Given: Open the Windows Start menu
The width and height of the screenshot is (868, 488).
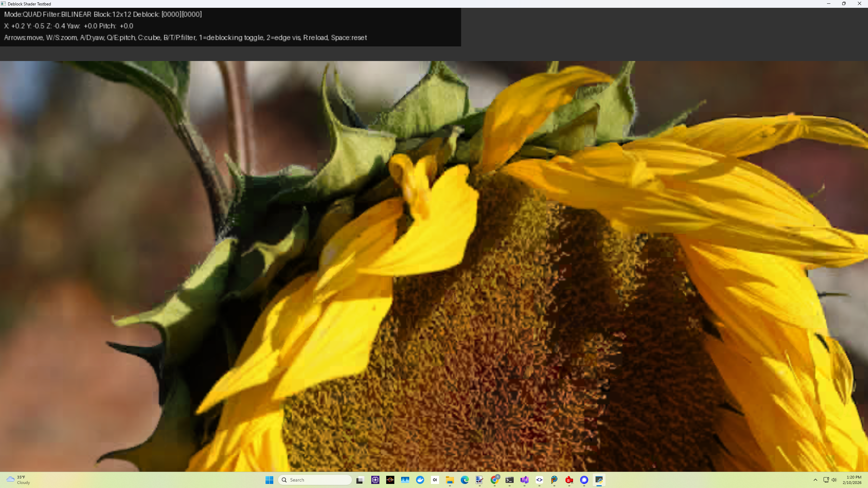Looking at the screenshot, I should [x=269, y=480].
